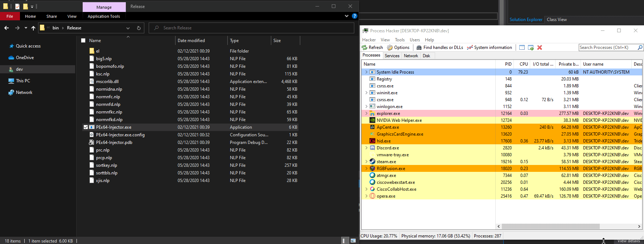
Task: Sort processes by the PID column header
Action: (505, 64)
